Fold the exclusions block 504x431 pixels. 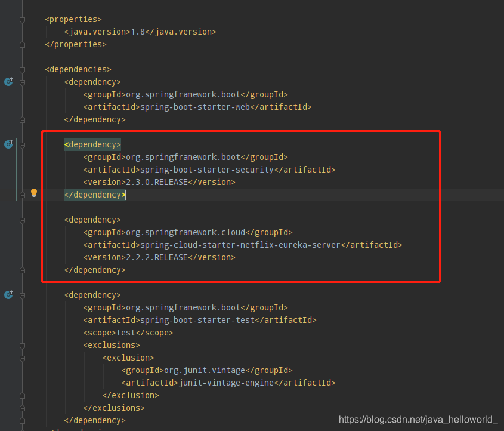pos(22,346)
